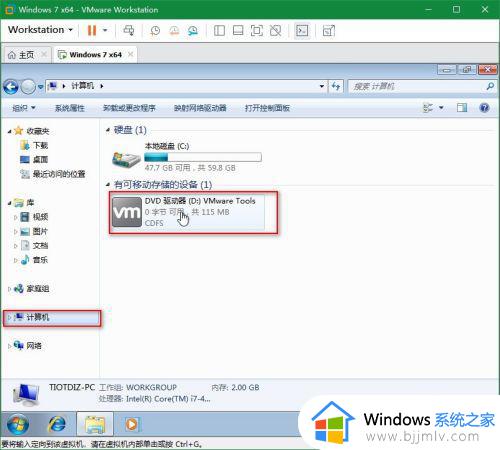Collapse the 有可移动存储的设备 group
500x450 pixels.
point(108,184)
